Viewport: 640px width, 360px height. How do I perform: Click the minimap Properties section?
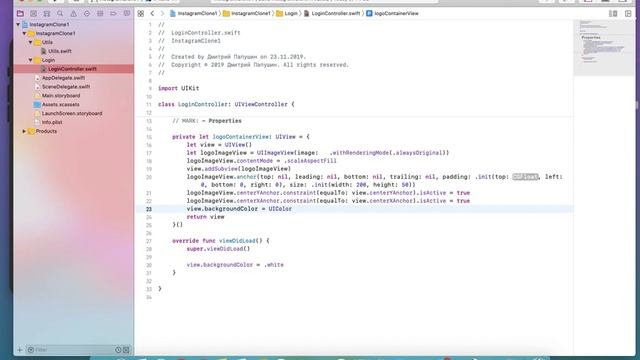pos(591,38)
